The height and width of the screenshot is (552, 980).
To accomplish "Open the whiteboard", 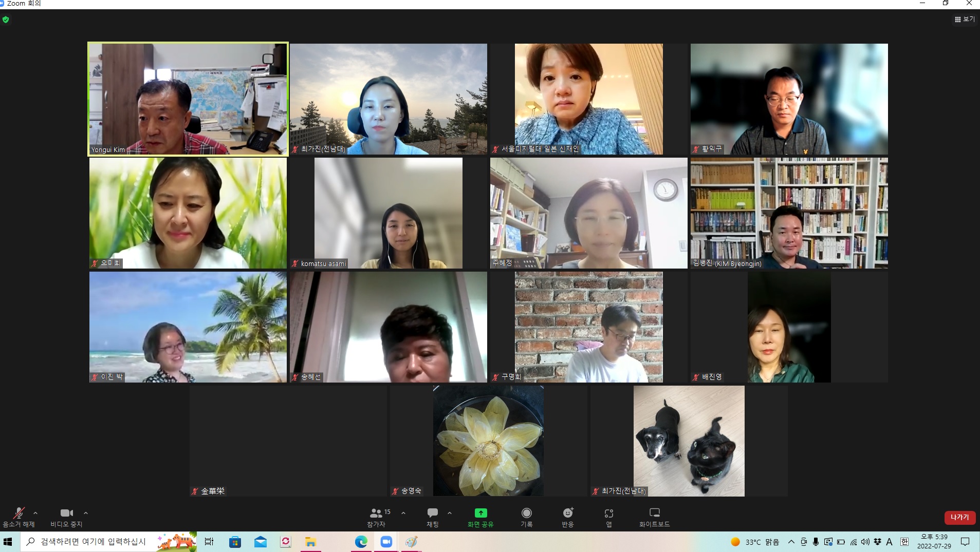I will (654, 517).
